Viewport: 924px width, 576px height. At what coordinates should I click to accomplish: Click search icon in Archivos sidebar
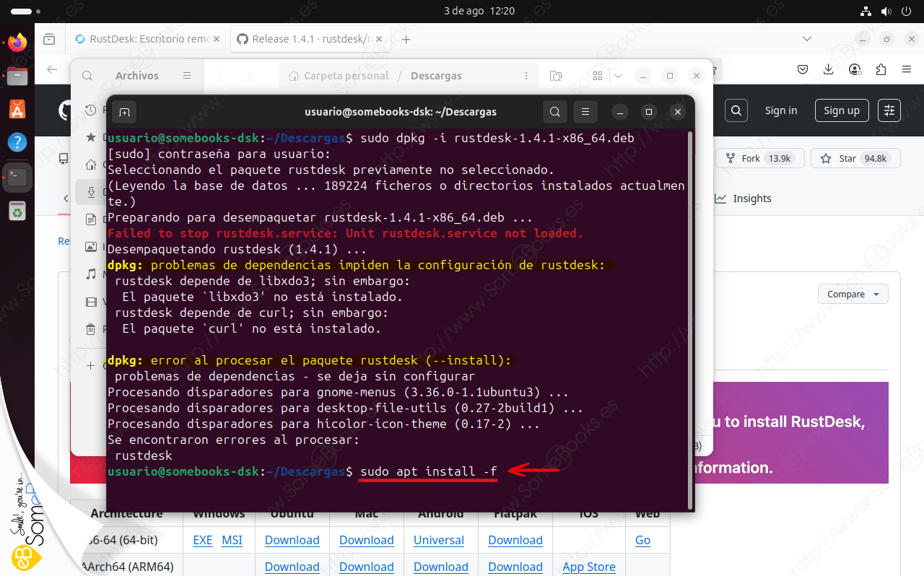(x=87, y=76)
